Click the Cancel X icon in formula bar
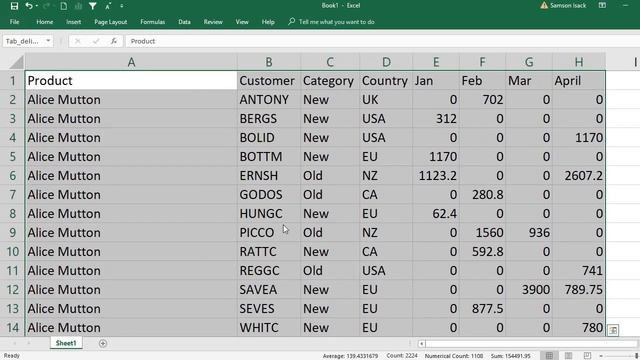This screenshot has width=640, height=360. 78,41
